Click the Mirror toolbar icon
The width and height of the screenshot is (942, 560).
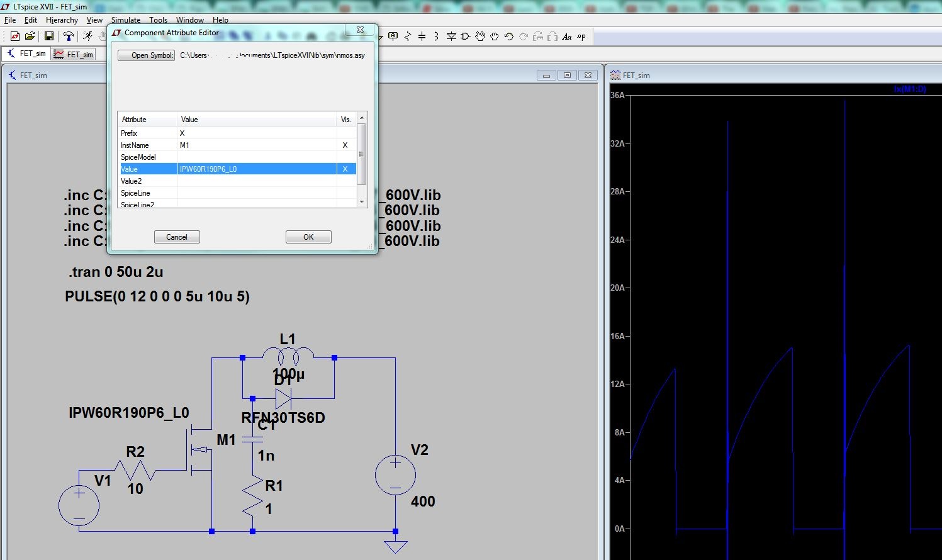coord(552,36)
